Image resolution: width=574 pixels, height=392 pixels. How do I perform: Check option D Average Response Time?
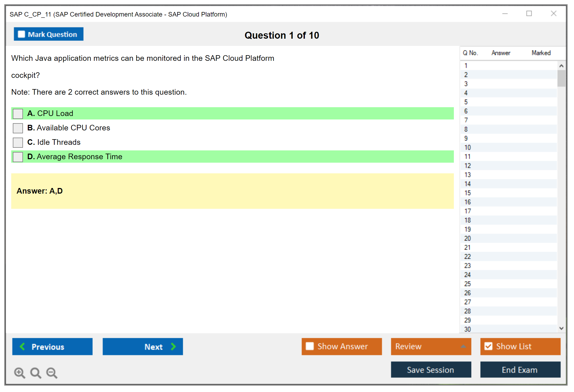tap(18, 157)
